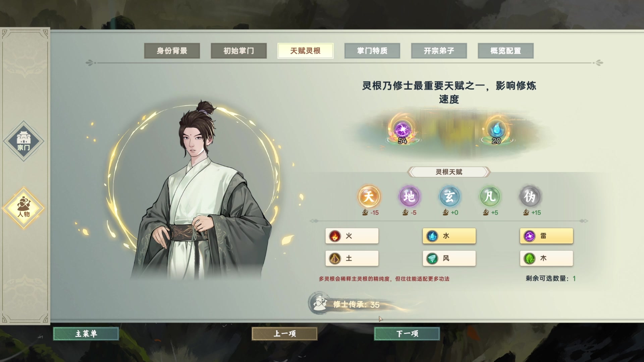Go to the 概览配置 tab

click(506, 51)
